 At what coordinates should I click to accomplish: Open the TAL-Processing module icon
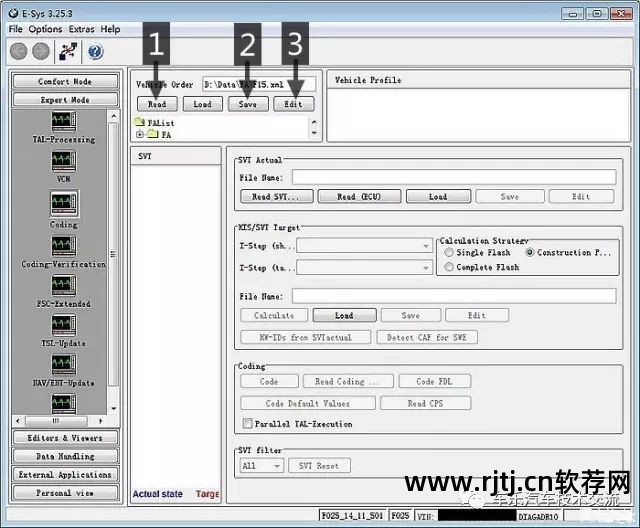pyautogui.click(x=63, y=122)
